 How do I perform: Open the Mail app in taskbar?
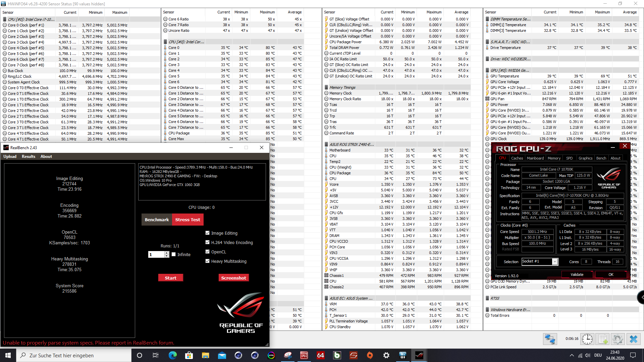click(x=222, y=355)
